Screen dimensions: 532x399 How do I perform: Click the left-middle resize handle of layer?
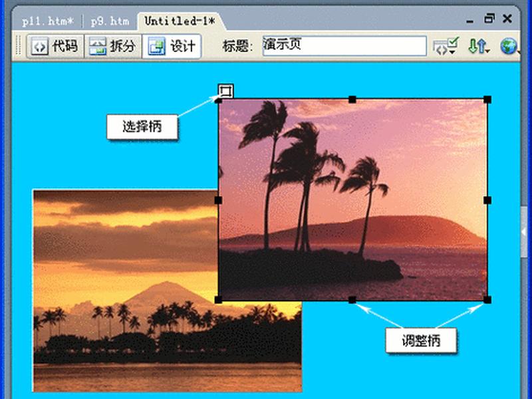[218, 200]
